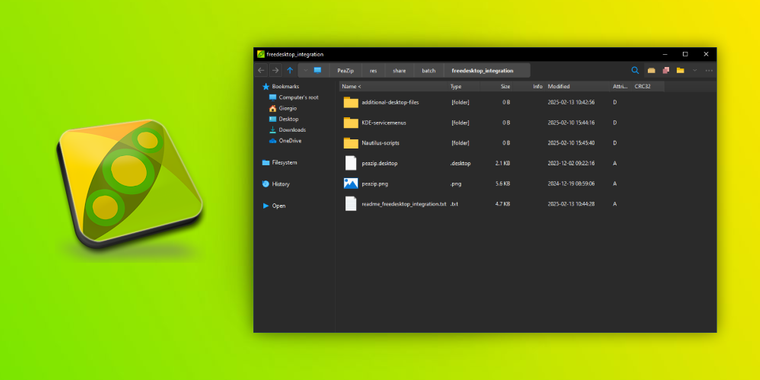Select the peazip.png file name
The width and height of the screenshot is (760, 380).
(x=375, y=184)
